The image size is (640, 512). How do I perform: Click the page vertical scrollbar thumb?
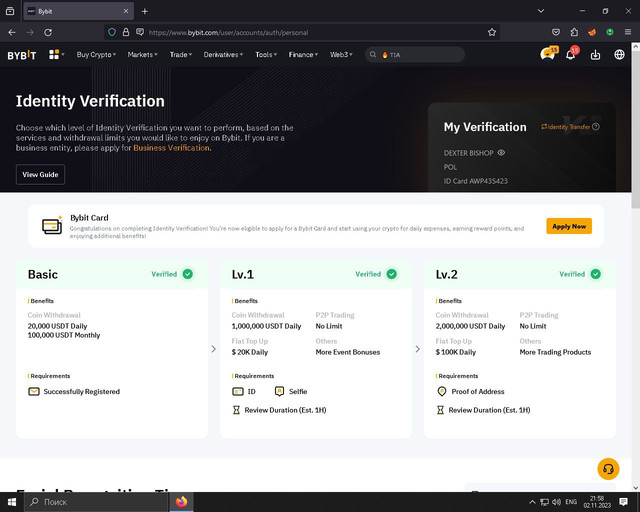pyautogui.click(x=636, y=129)
